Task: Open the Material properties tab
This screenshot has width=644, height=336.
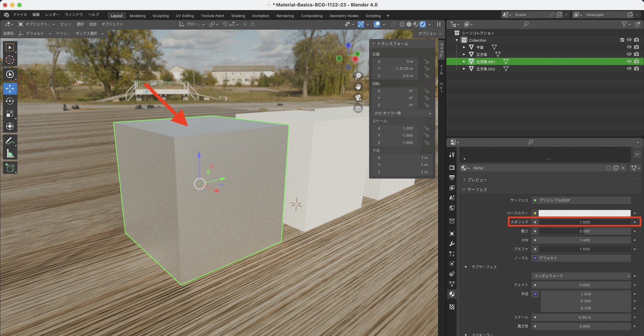Action: (452, 294)
